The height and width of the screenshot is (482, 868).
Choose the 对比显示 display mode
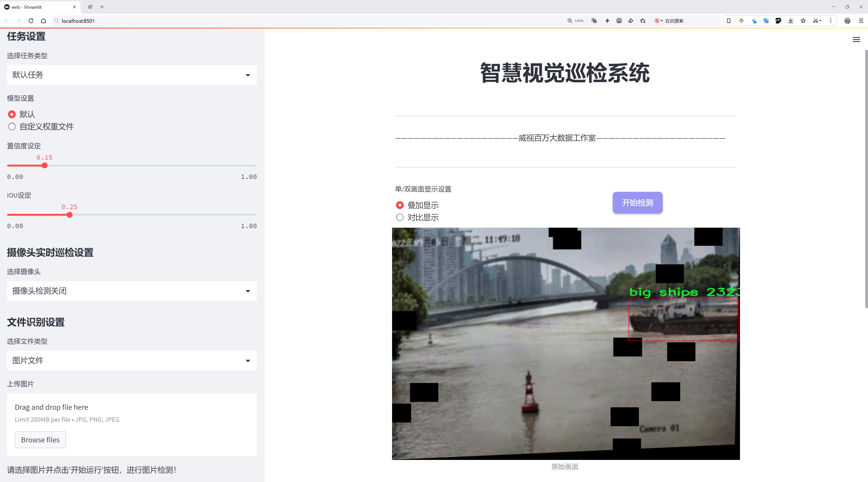tap(400, 217)
